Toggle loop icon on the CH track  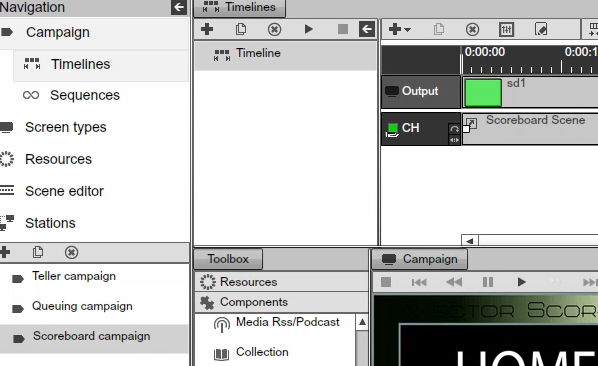454,129
